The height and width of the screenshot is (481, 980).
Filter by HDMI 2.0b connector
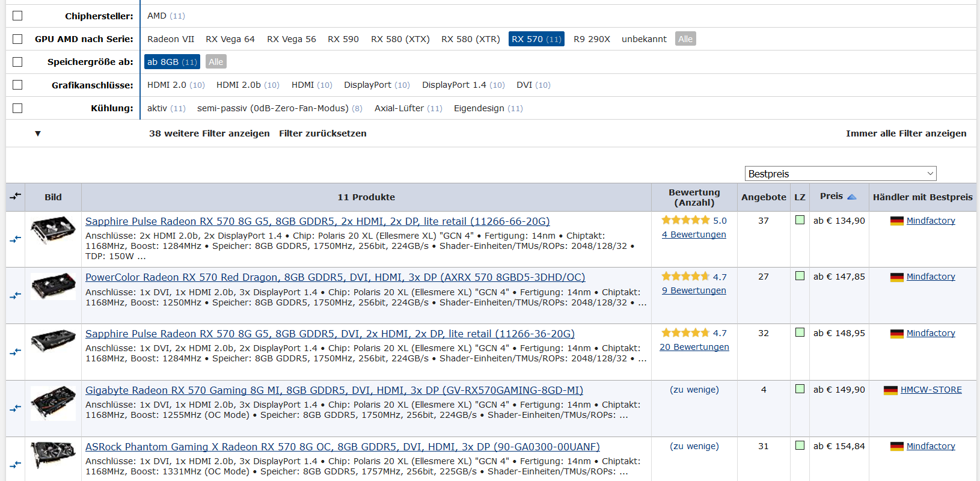tap(248, 85)
